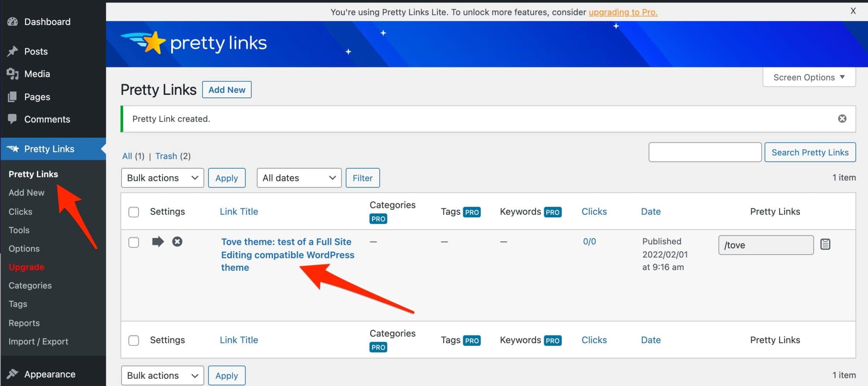
Task: Open the Tove theme link title
Action: pyautogui.click(x=287, y=255)
